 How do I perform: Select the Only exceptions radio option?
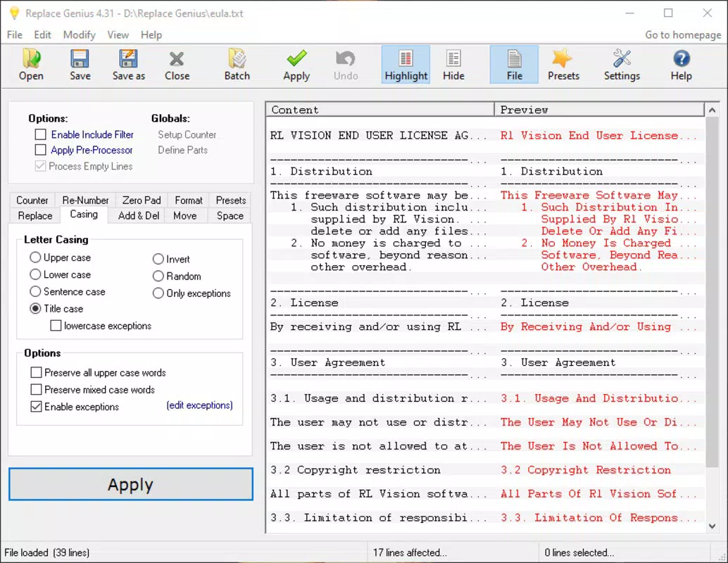158,293
